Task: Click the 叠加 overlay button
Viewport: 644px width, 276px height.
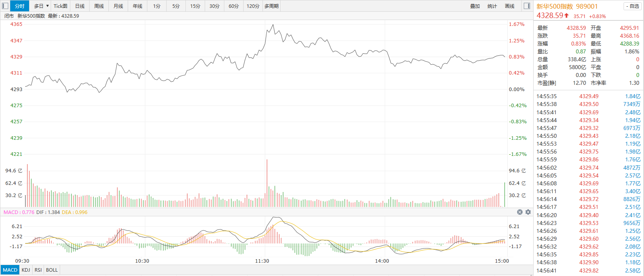Action: (x=475, y=6)
